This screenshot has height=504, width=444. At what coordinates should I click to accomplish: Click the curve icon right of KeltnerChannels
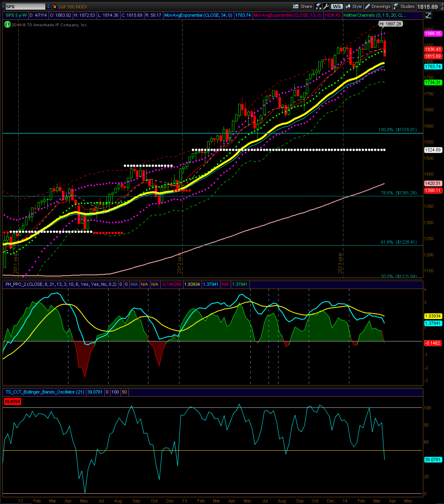428,15
